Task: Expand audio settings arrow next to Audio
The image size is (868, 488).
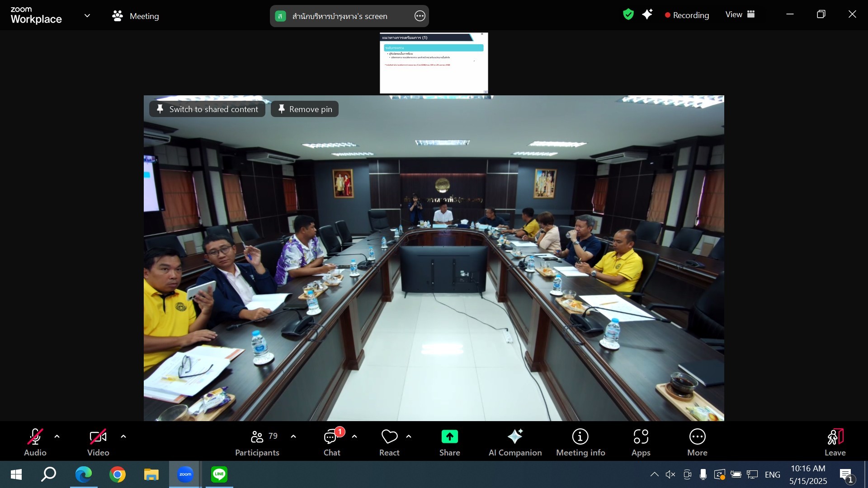Action: click(x=57, y=436)
